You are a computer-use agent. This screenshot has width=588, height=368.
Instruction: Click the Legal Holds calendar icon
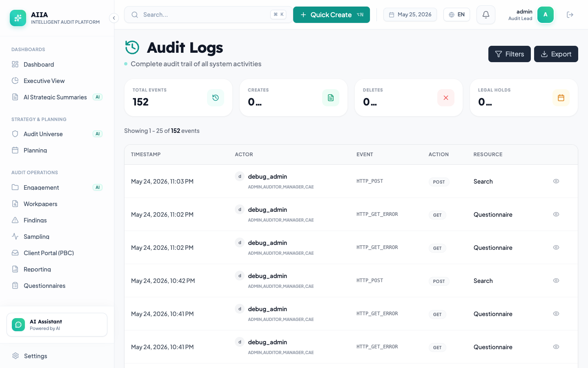(x=561, y=98)
